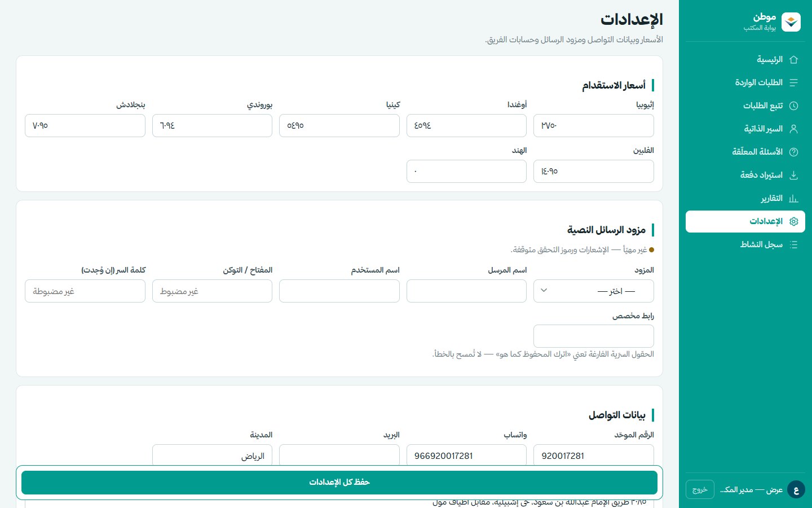Click the الفلبين price field
The width and height of the screenshot is (812, 508).
coord(594,171)
